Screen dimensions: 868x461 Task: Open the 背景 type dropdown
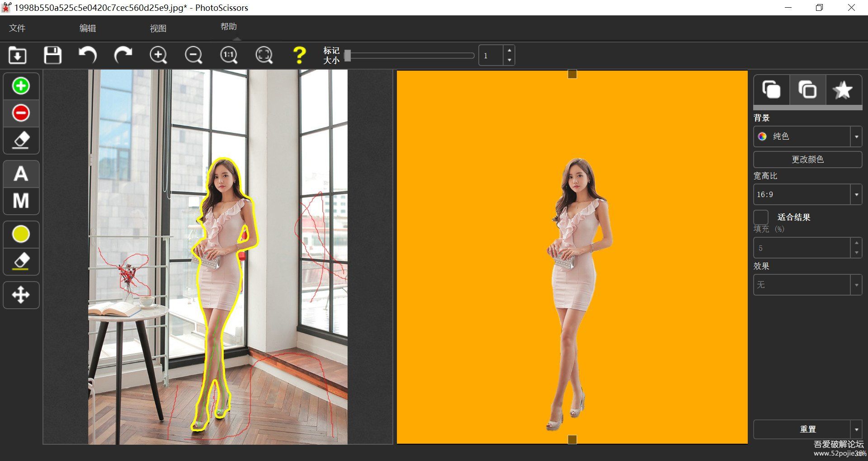point(856,136)
